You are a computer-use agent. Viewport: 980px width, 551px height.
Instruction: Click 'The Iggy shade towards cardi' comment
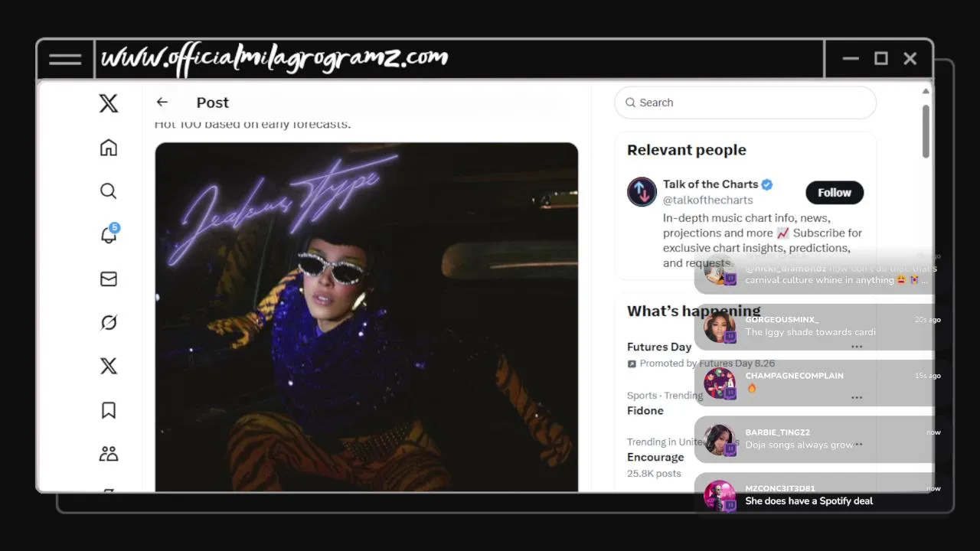coord(811,332)
